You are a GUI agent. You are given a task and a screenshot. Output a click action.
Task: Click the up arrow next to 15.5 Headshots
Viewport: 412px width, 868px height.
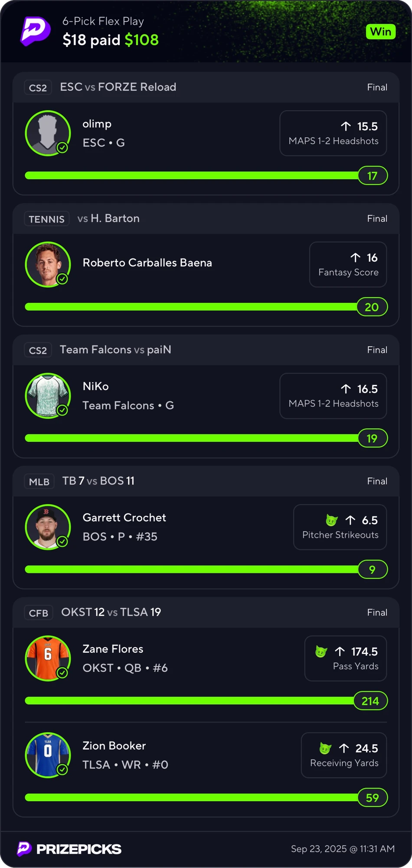click(x=346, y=126)
